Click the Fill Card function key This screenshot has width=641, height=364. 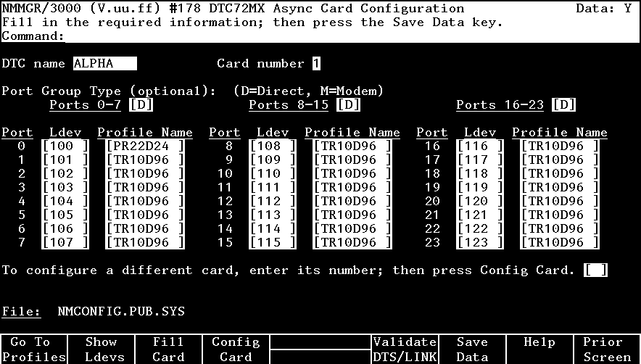coord(168,349)
